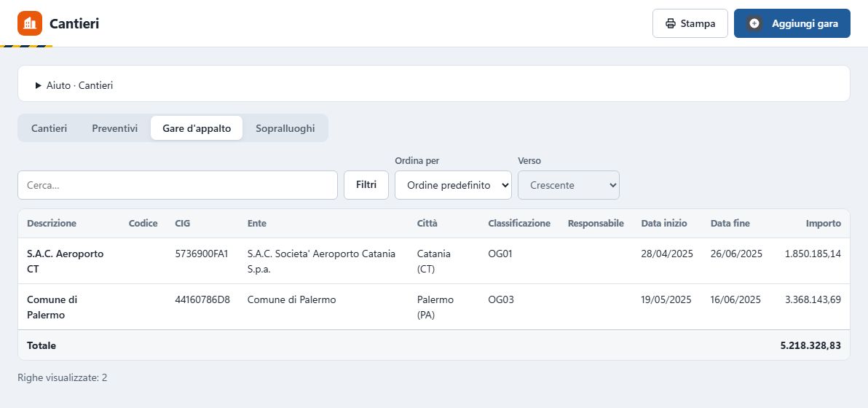Focus the Cerca... search field
The width and height of the screenshot is (868, 408).
pyautogui.click(x=178, y=185)
